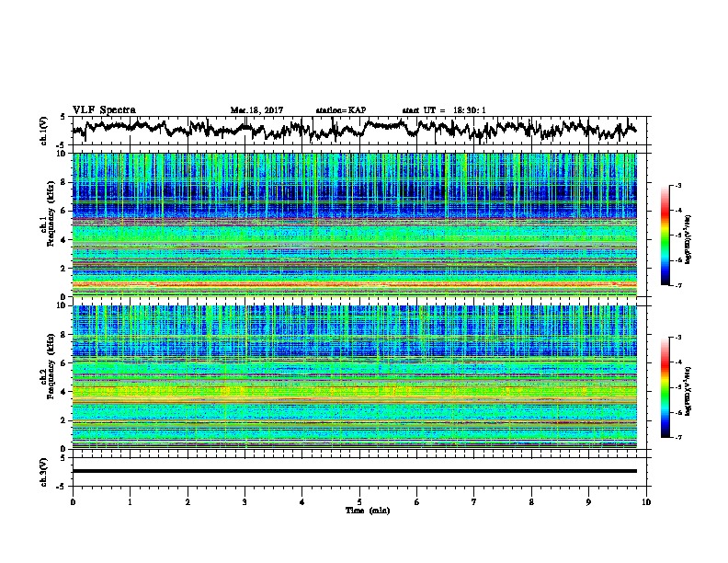728x563 pixels.
Task: Click the "5" tick on ch.1(V) axis
Action: tap(63, 117)
